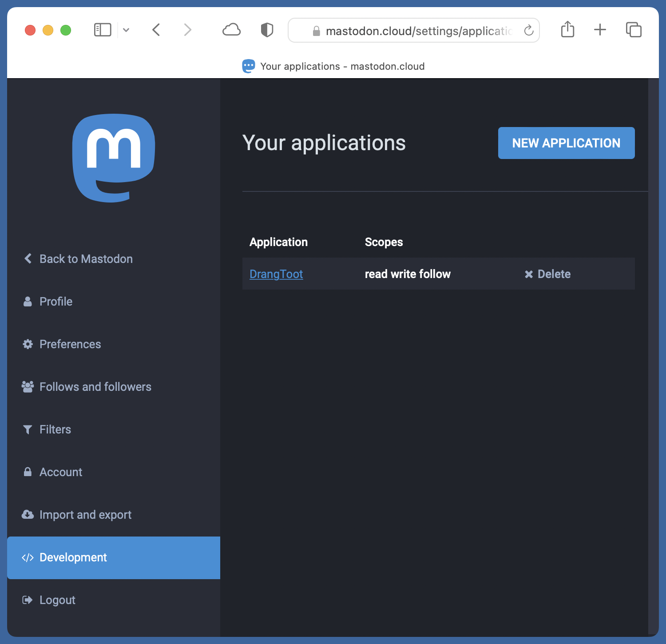Click the green fullscreen window button
Viewport: 666px width, 644px height.
(66, 30)
